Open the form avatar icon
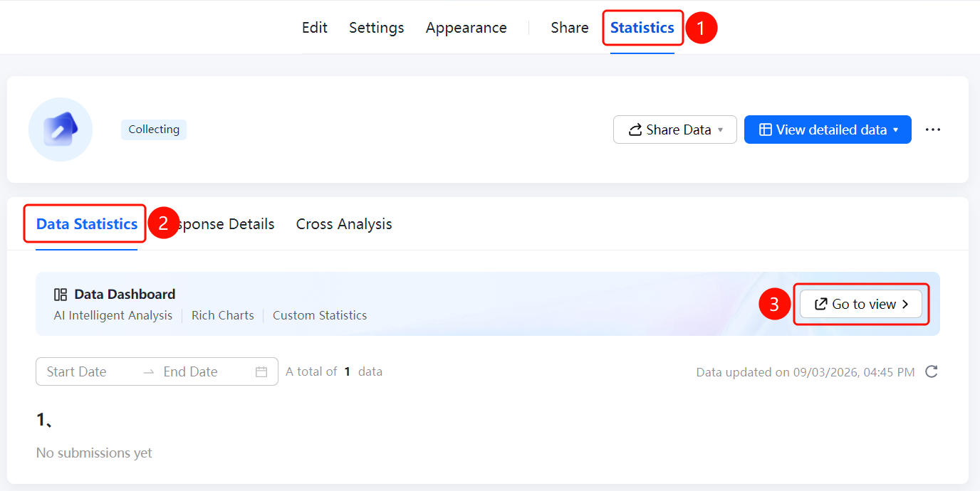The width and height of the screenshot is (980, 491). point(61,130)
